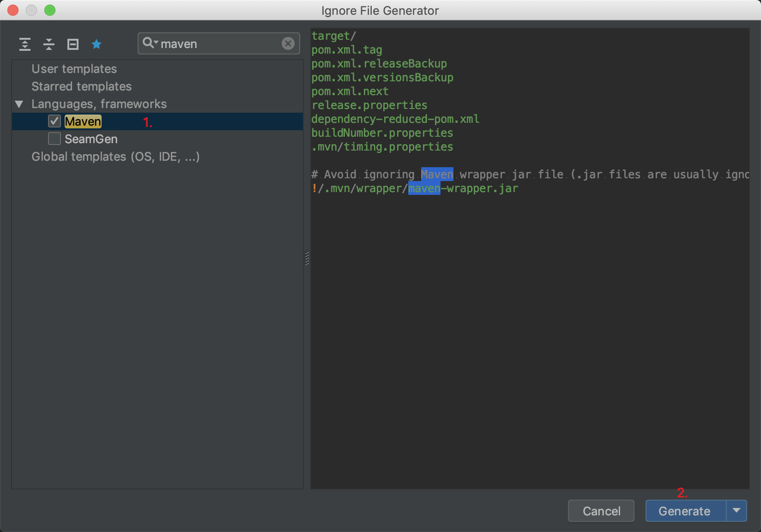
Task: Click the target/ line in preview
Action: [x=334, y=36]
